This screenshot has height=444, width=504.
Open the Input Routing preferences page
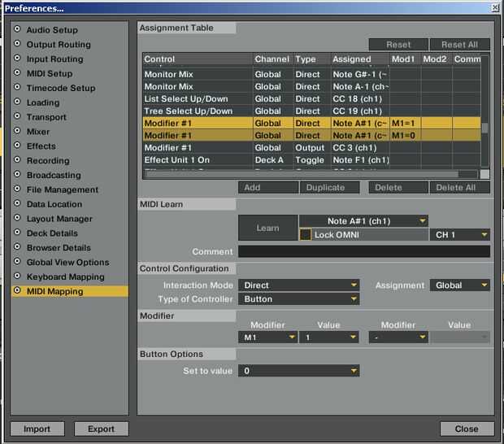tap(54, 59)
